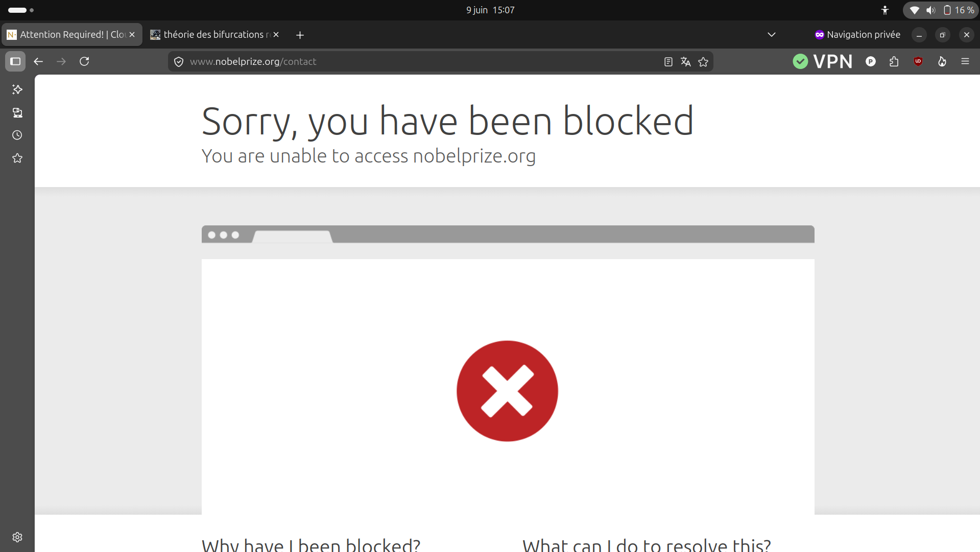The image size is (980, 552).
Task: Reload the nobelprize.org page
Action: click(x=84, y=61)
